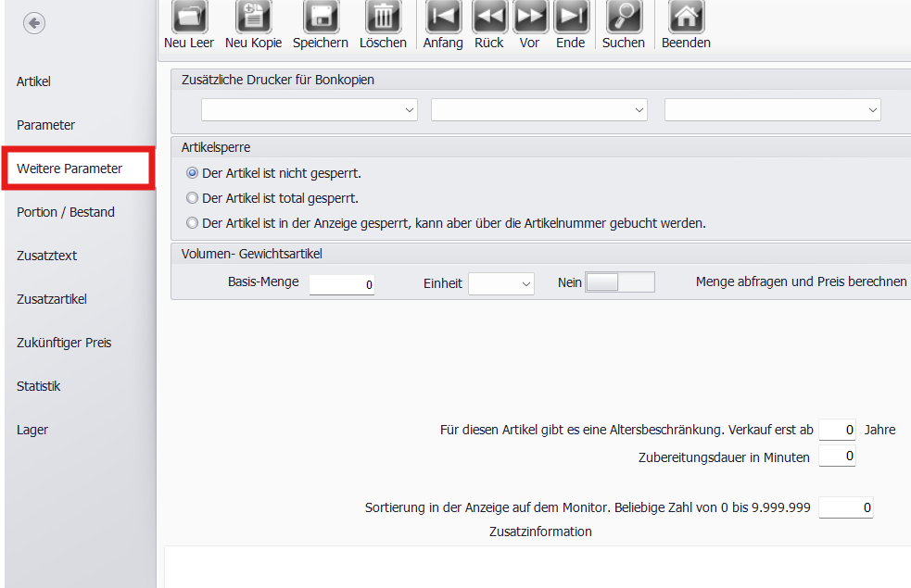Exit via the Beenden home icon
The height and width of the screenshot is (588, 911).
686,17
